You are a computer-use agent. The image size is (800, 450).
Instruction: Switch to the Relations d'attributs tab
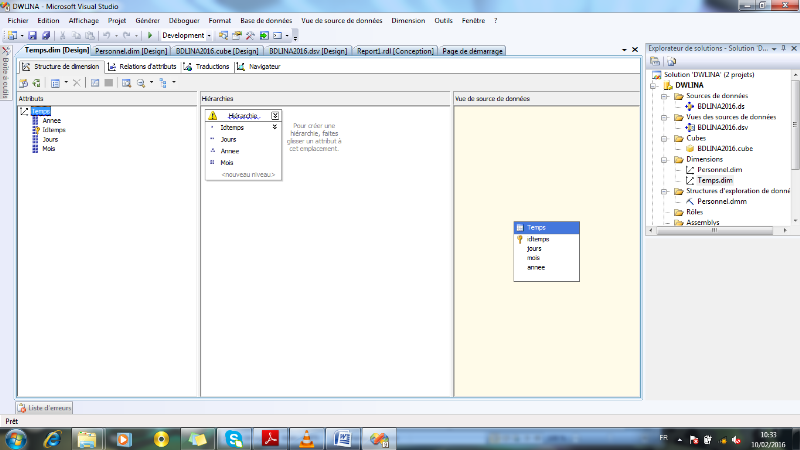pos(141,67)
